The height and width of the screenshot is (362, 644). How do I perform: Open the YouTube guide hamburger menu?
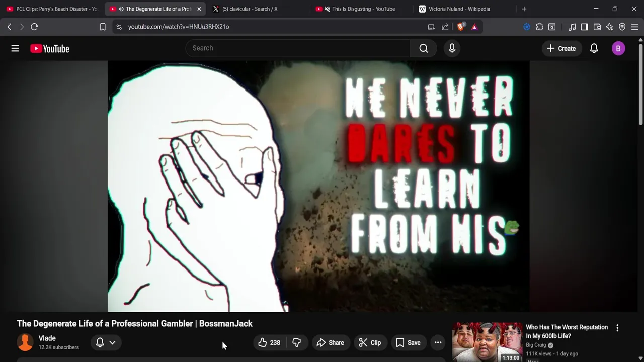[x=15, y=48]
